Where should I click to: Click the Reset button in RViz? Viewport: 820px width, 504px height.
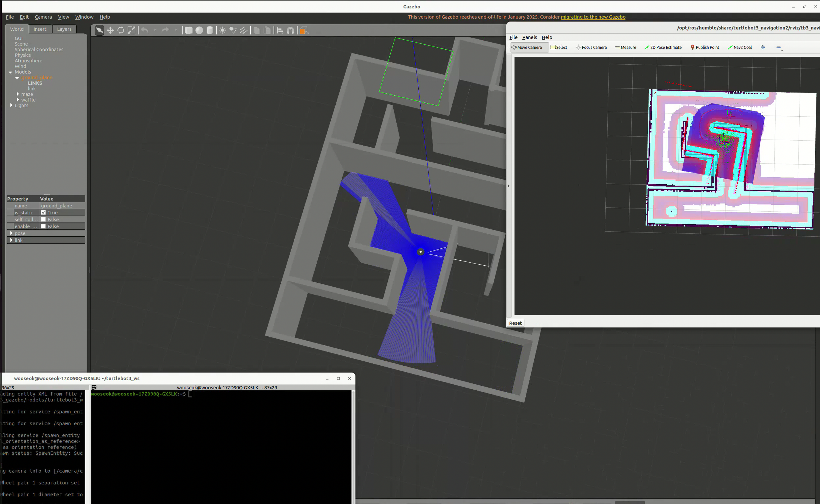pyautogui.click(x=515, y=323)
